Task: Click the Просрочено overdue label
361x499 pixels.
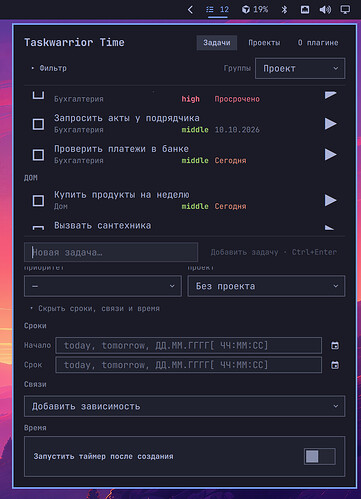Action: [237, 99]
